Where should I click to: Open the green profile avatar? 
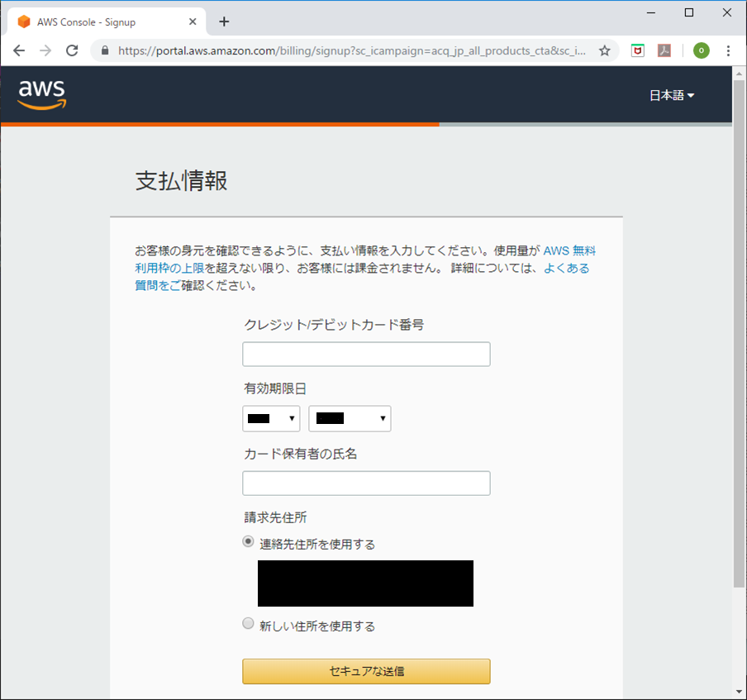pyautogui.click(x=702, y=50)
